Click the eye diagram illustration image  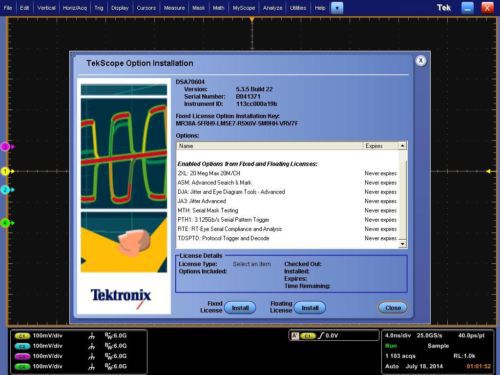click(x=124, y=154)
